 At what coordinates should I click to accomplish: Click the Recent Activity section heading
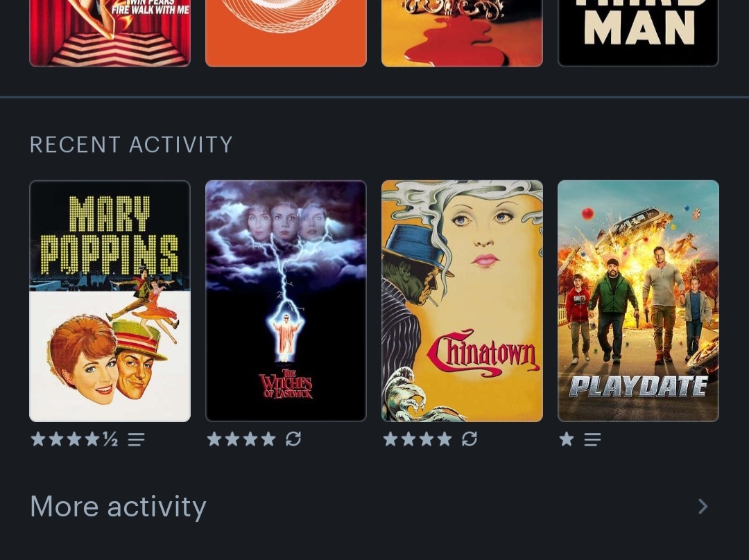click(x=131, y=145)
